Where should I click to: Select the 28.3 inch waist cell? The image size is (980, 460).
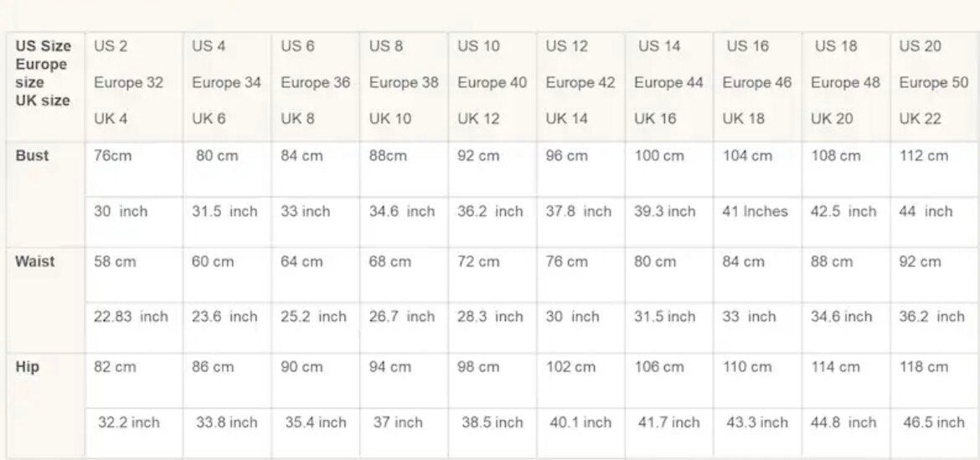click(x=490, y=317)
